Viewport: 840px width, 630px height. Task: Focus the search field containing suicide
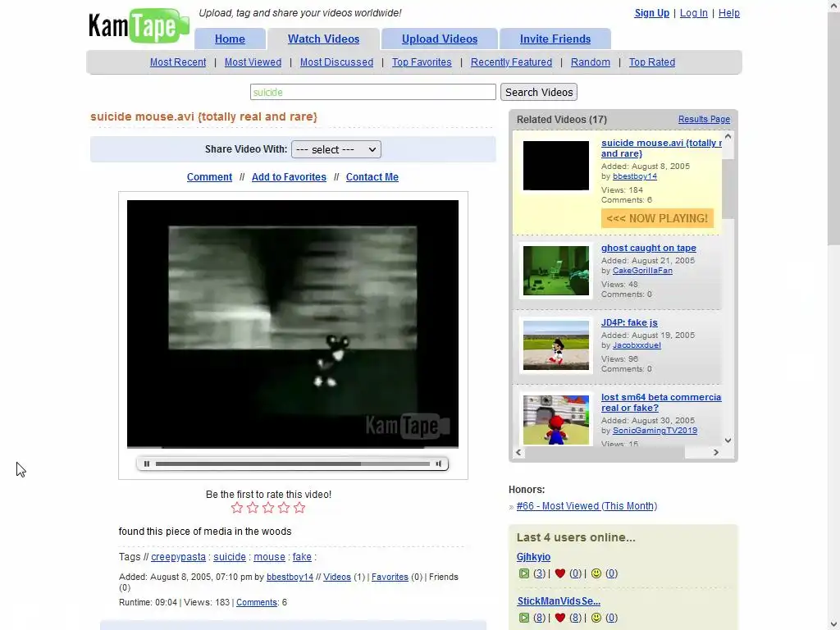coord(373,92)
